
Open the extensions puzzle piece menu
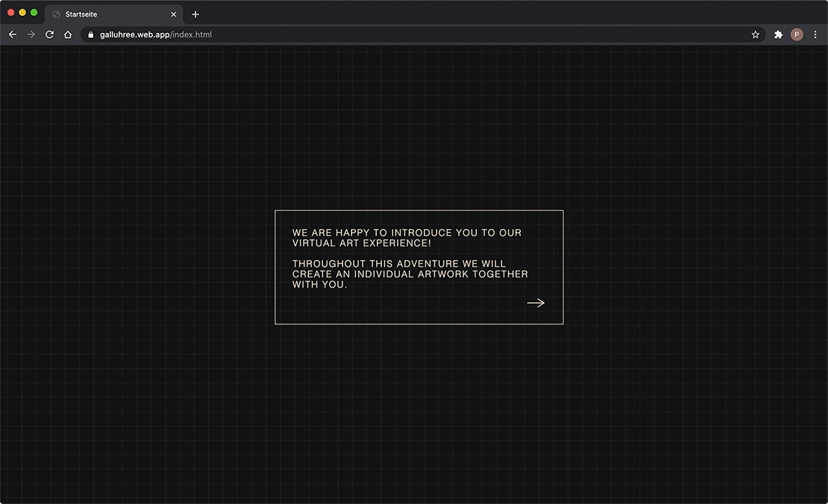778,35
